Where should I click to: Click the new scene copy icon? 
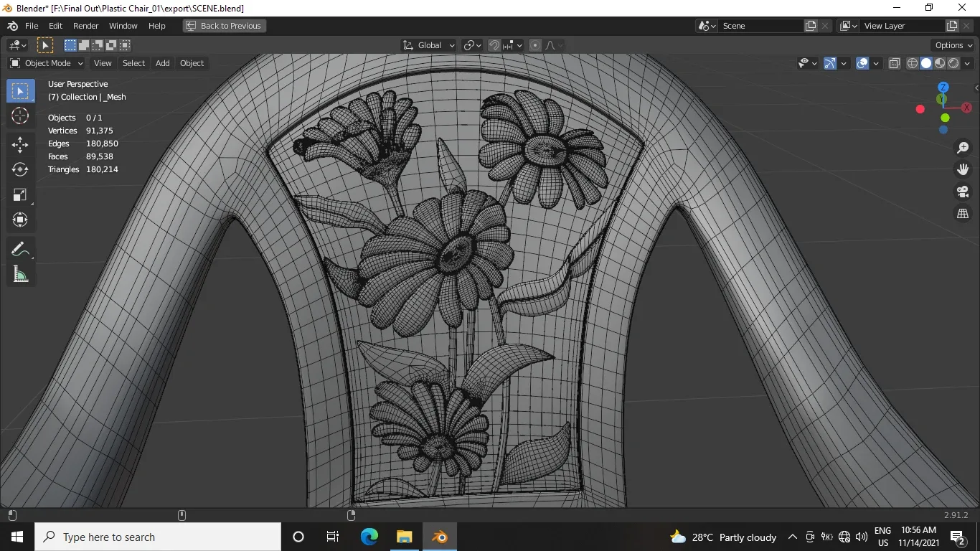click(x=811, y=26)
